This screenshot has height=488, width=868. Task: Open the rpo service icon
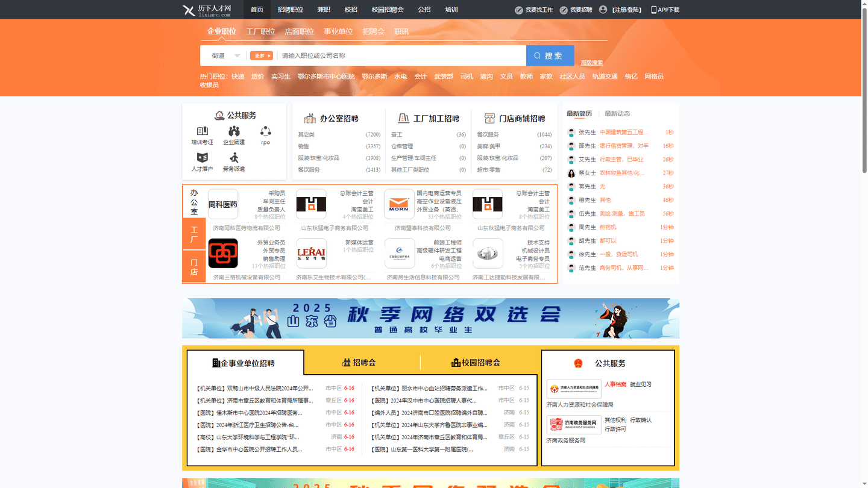pos(265,131)
